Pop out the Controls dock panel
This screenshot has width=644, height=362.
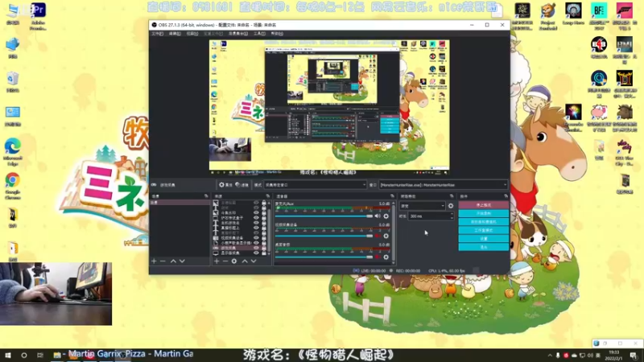click(506, 196)
